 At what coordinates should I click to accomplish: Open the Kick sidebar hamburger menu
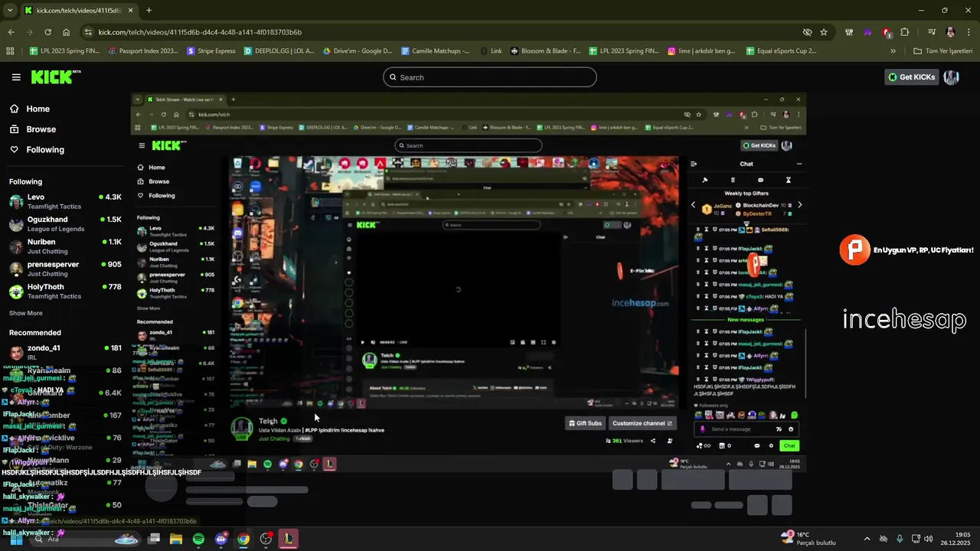[x=16, y=77]
